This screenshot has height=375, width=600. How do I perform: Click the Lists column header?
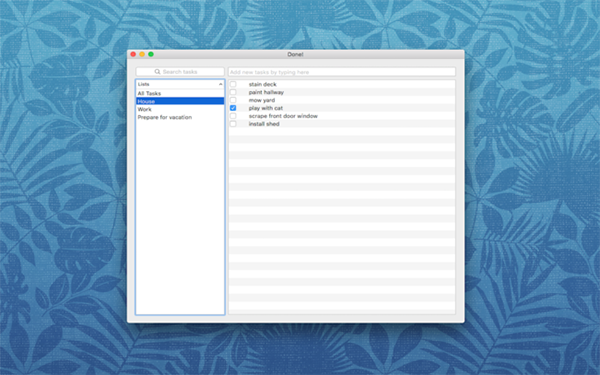point(180,84)
